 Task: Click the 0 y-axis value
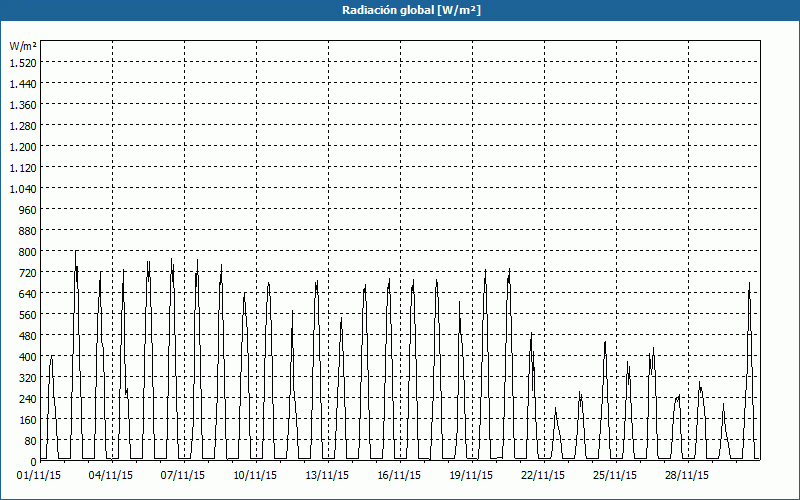pyautogui.click(x=34, y=462)
